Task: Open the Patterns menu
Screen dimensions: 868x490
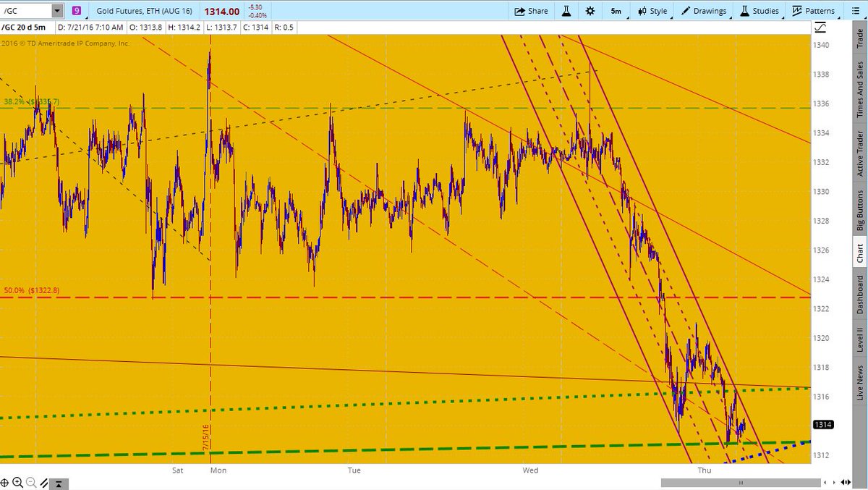Action: click(x=813, y=11)
